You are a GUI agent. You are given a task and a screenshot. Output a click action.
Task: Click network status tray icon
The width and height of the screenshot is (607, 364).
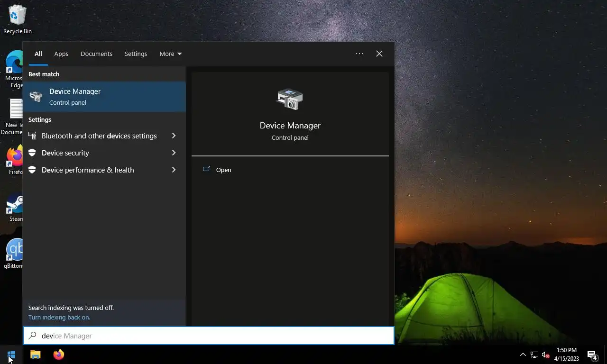click(534, 355)
